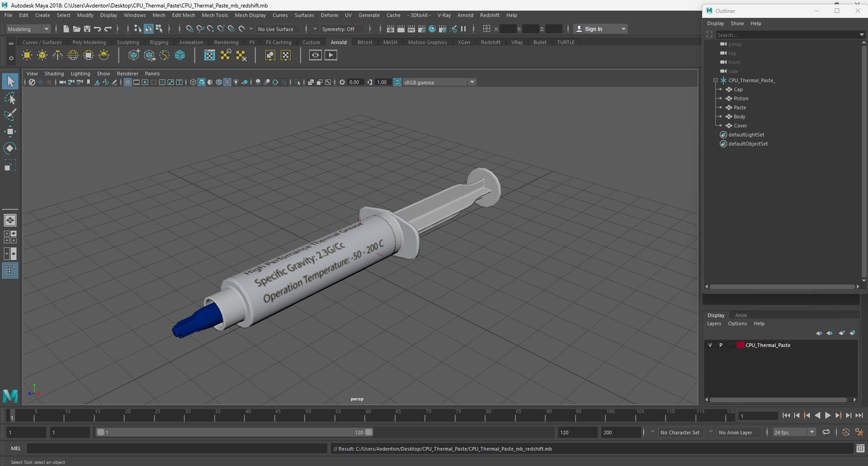Open the Modeling menu set dropdown

point(28,29)
